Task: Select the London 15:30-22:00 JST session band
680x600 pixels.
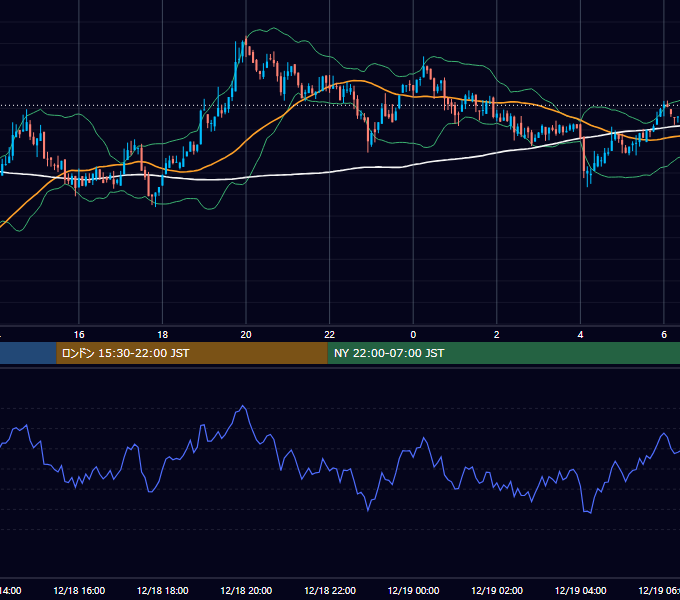Action: [192, 353]
